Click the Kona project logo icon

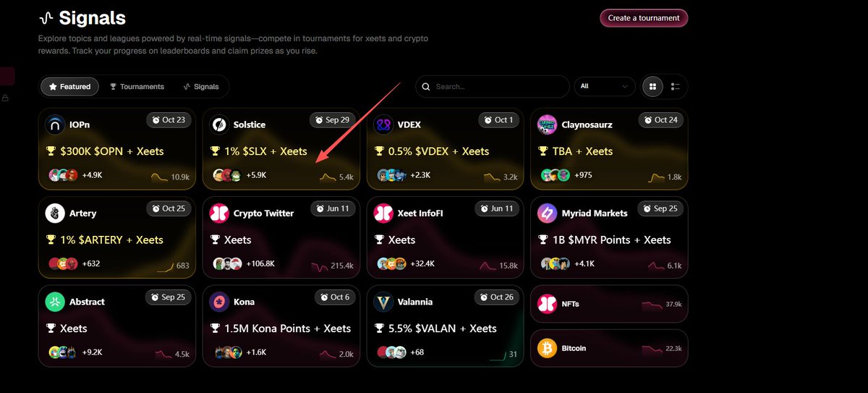219,302
